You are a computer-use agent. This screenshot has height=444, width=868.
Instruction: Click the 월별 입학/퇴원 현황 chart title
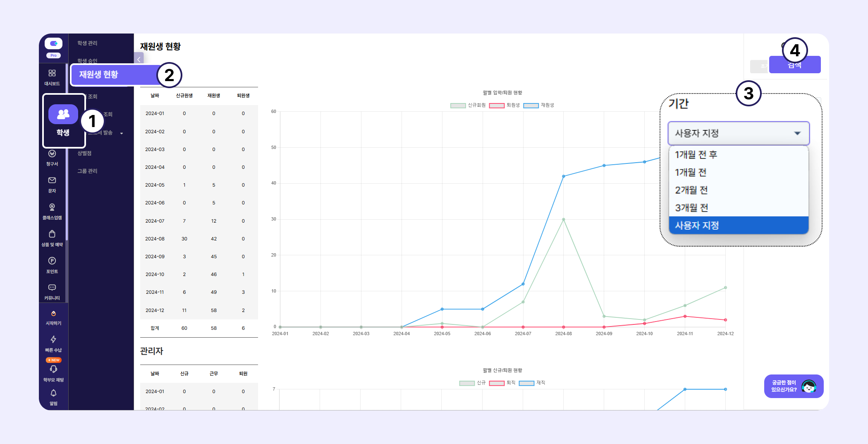pyautogui.click(x=502, y=93)
